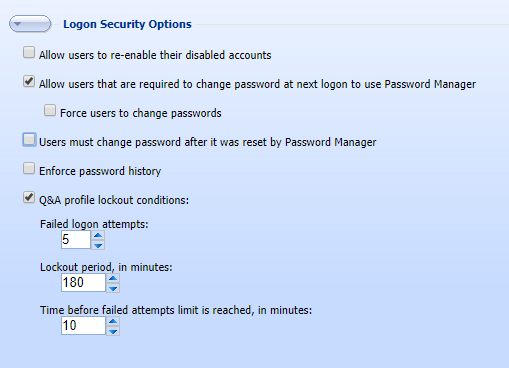Tick Enforce password history checkbox

(x=29, y=169)
